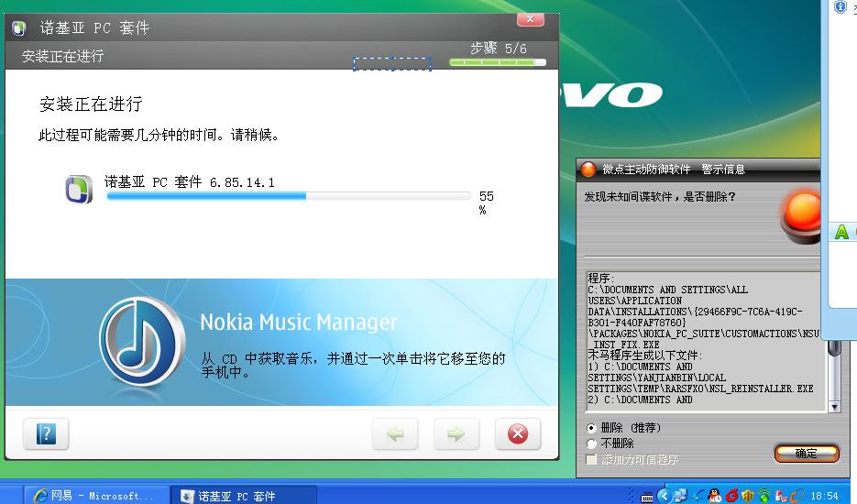The width and height of the screenshot is (857, 504).
Task: Click the network computers tray icon
Action: point(680,496)
